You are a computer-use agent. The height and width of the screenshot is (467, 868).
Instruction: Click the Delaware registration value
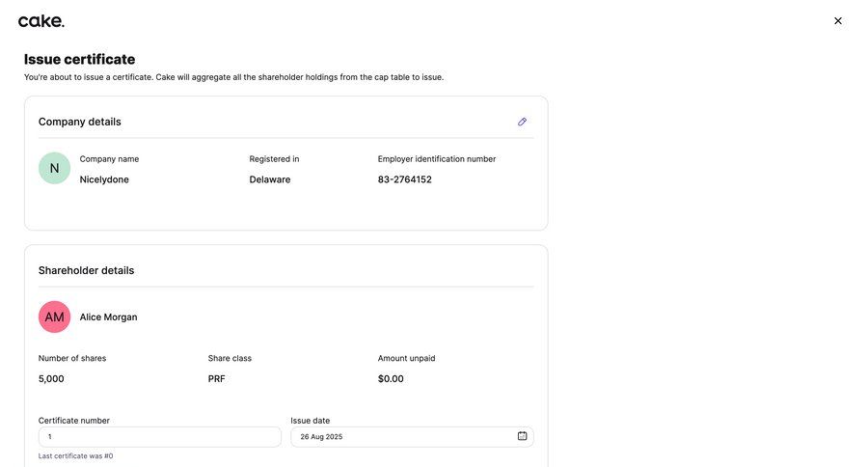point(270,179)
